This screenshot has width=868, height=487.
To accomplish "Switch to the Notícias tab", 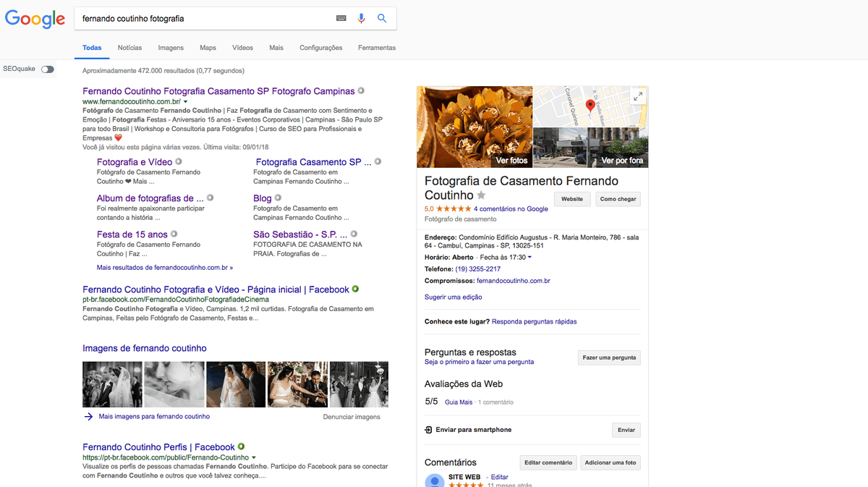I will 129,48.
